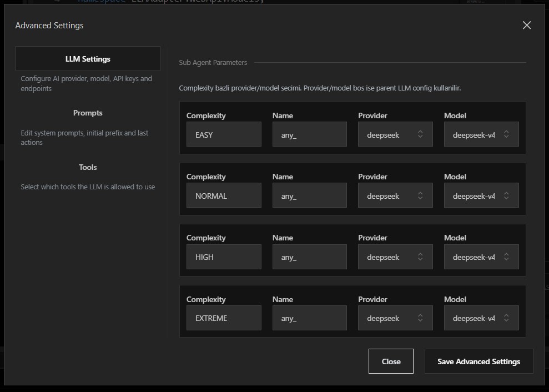
Task: Click the 'Select which tools the LLM' description
Action: [x=88, y=187]
